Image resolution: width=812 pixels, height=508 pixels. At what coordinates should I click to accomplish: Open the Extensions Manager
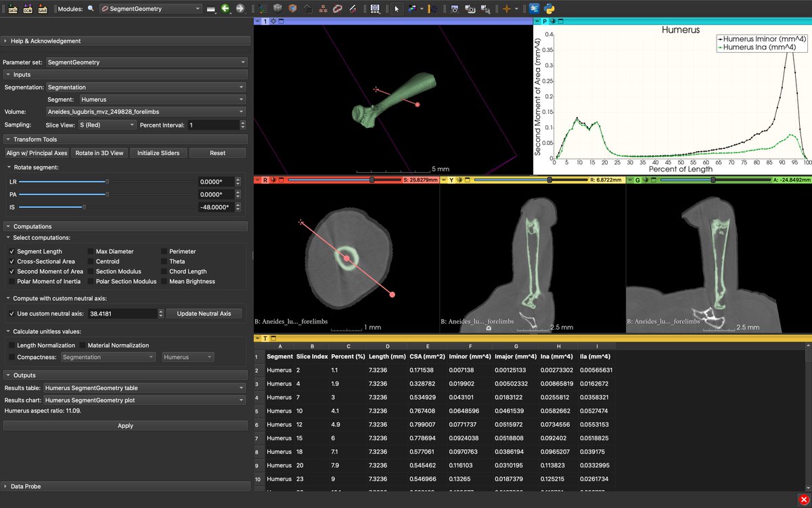tap(534, 9)
